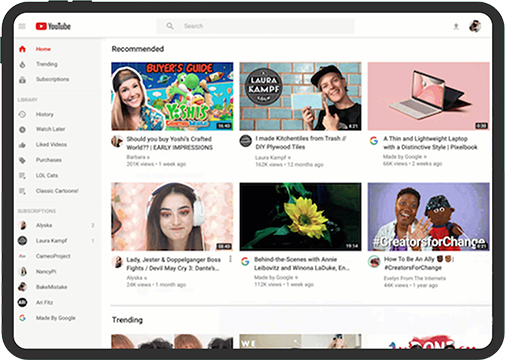Image resolution: width=505 pixels, height=360 pixels.
Task: Click the Laura Kampf avatar in subscriptions
Action: [22, 240]
